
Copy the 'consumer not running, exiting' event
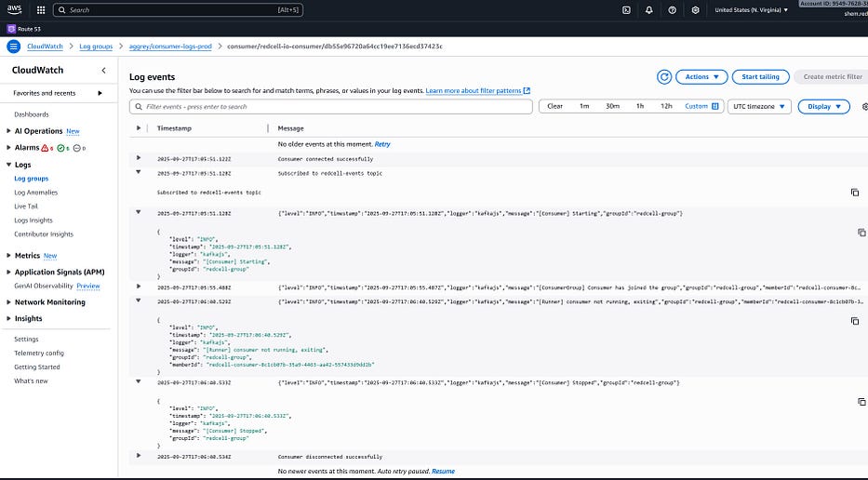(x=855, y=321)
